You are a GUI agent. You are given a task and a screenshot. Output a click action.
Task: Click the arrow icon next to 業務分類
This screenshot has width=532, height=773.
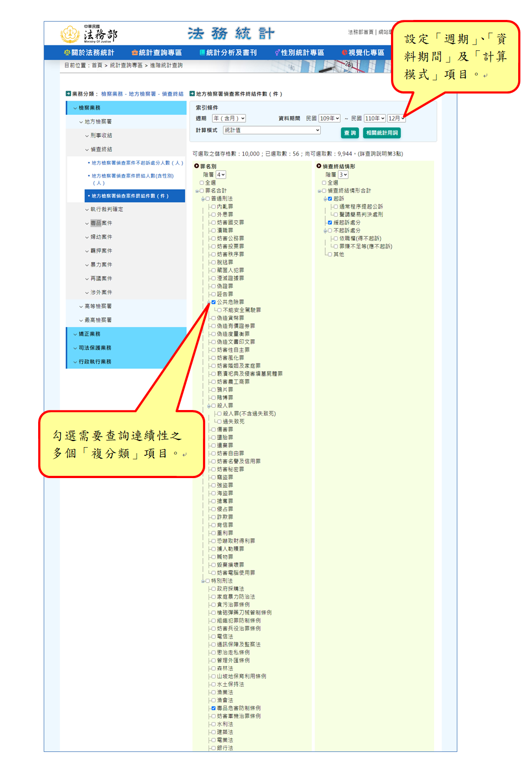tap(68, 94)
